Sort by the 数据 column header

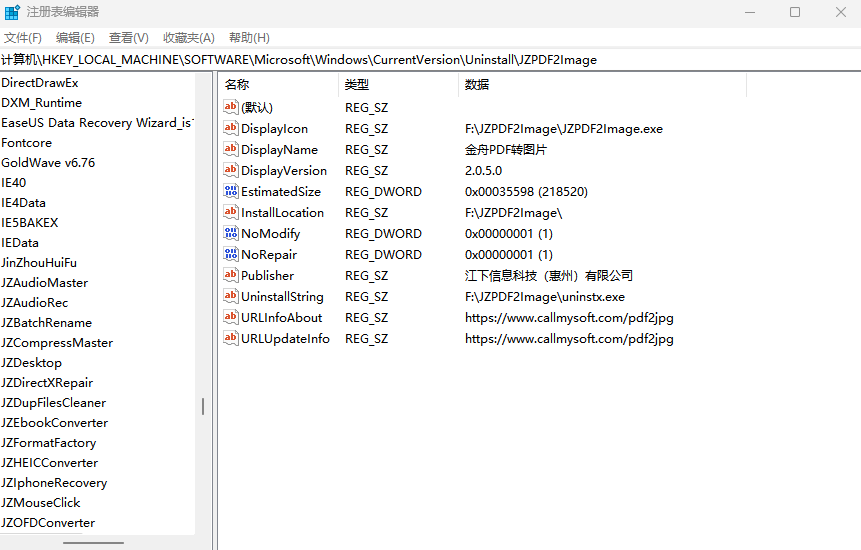(x=602, y=85)
